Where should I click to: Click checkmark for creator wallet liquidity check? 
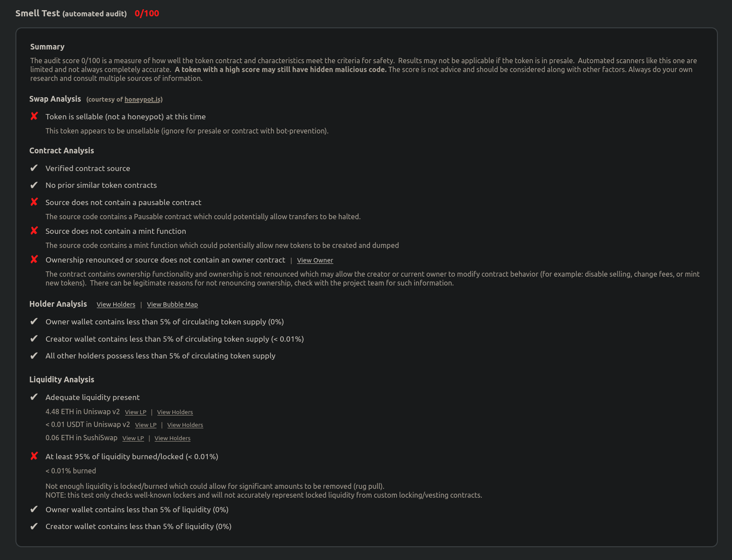pyautogui.click(x=34, y=526)
